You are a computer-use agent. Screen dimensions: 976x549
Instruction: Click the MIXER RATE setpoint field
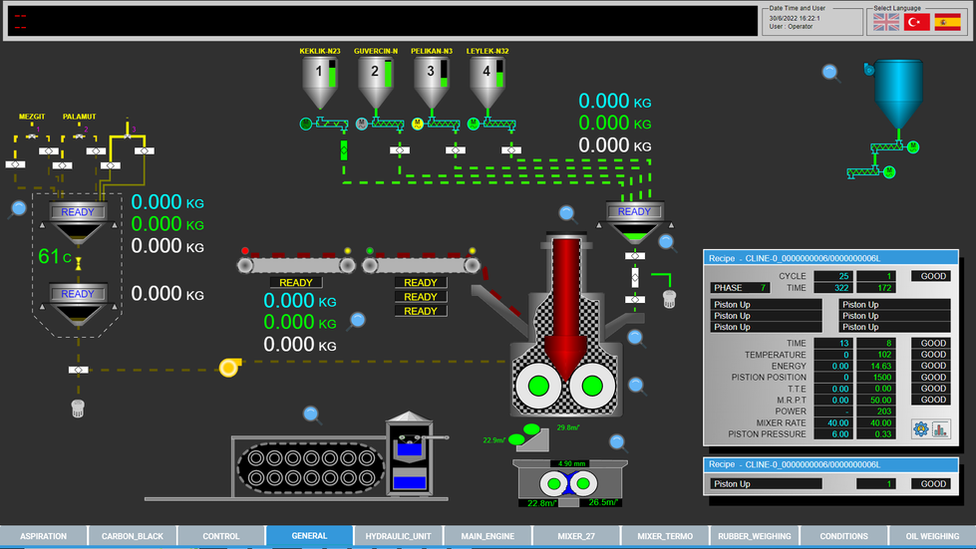pyautogui.click(x=831, y=422)
